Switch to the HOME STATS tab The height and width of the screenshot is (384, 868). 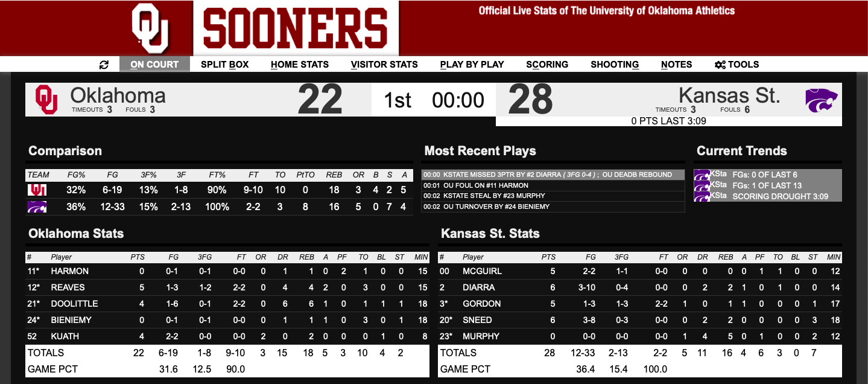tap(300, 65)
